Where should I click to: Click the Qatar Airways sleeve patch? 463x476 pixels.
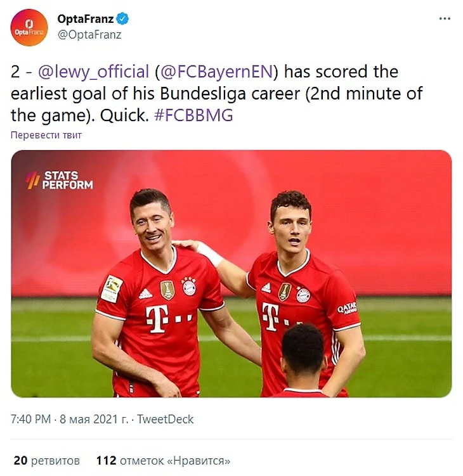(347, 309)
